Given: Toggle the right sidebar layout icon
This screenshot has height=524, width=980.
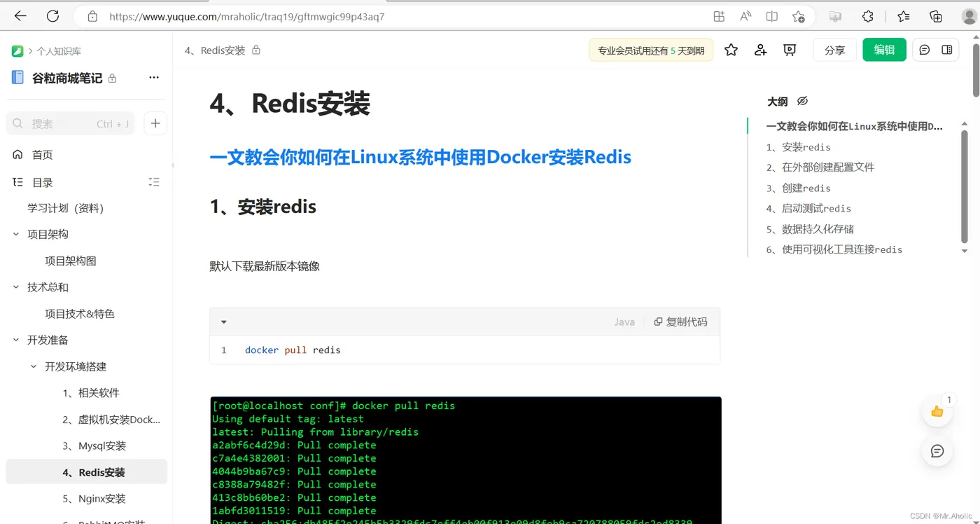Looking at the screenshot, I should point(947,50).
